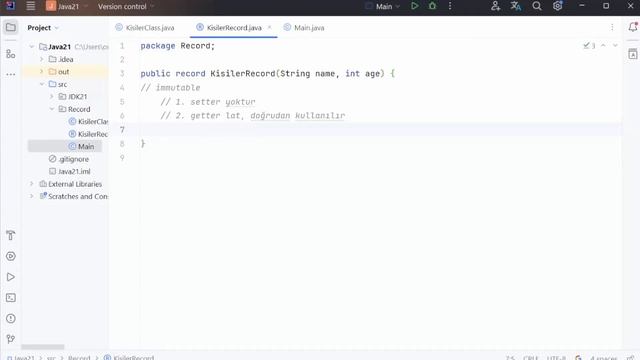The image size is (640, 360).
Task: Open inspections widget showing 3 problems
Action: point(589,46)
